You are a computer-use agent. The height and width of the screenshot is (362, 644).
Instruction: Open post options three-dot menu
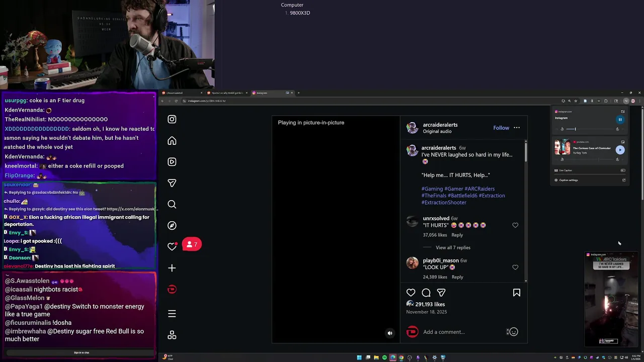pyautogui.click(x=517, y=128)
